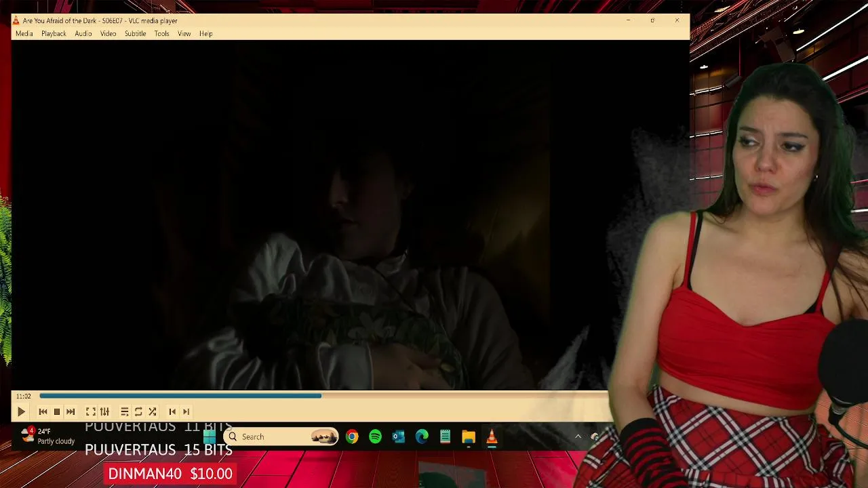
Task: Go to previous chapter button
Action: [172, 411]
